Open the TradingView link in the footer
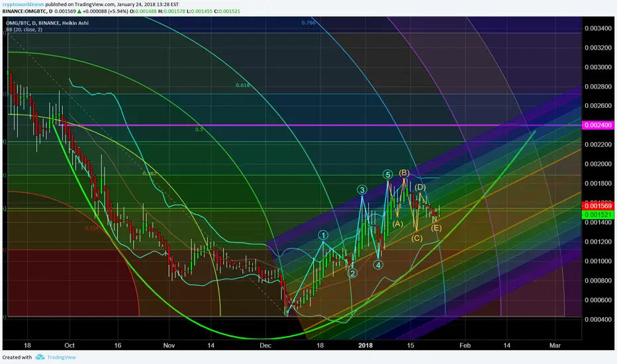The width and height of the screenshot is (617, 364). click(62, 357)
